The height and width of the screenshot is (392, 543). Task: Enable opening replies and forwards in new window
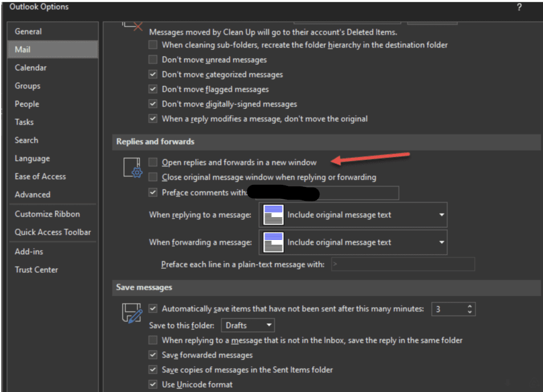pos(153,163)
